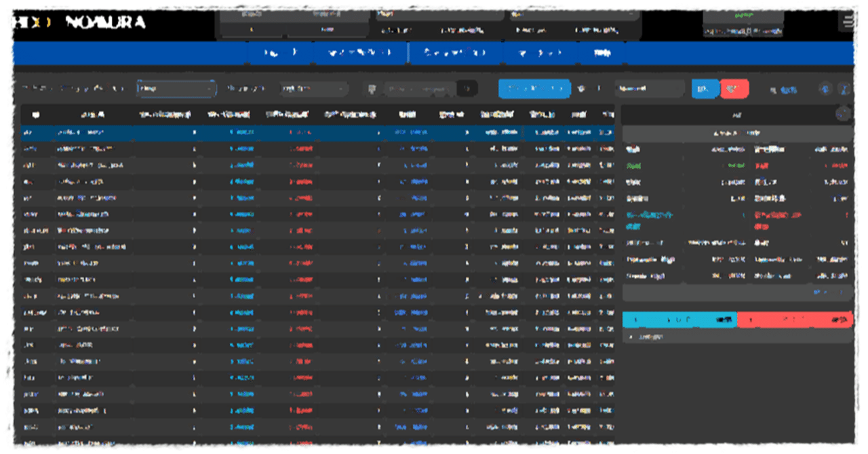The image size is (868, 454).
Task: Click the wide blue button in the filter toolbar
Action: coord(534,89)
